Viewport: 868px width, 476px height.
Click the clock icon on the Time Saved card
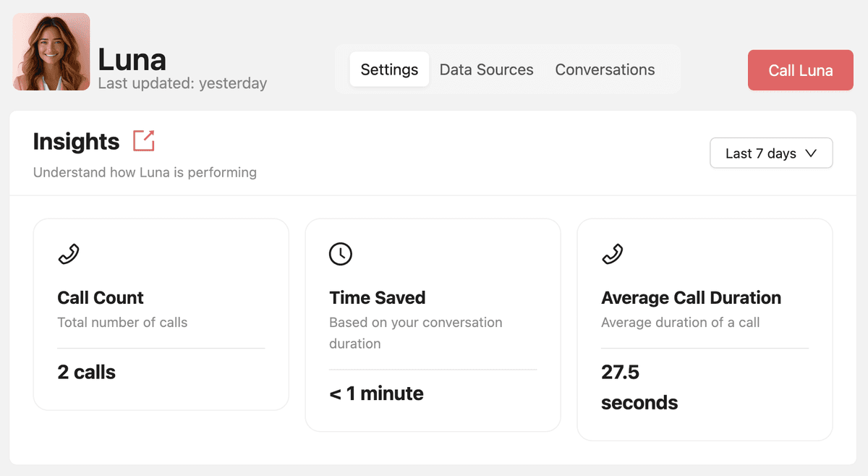340,254
